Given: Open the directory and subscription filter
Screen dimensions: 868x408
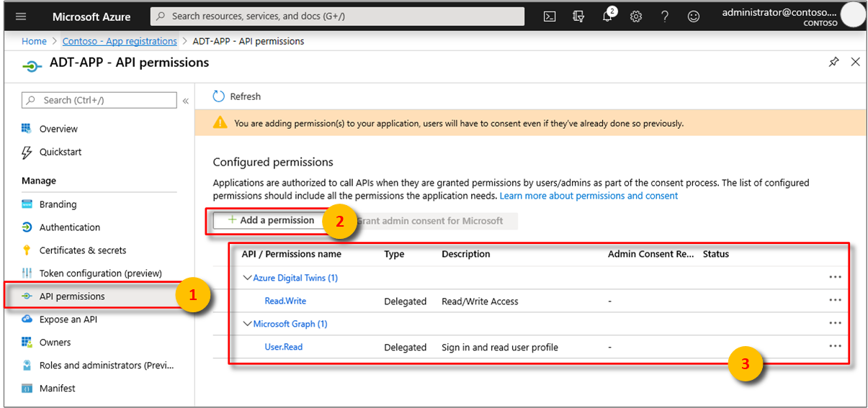Looking at the screenshot, I should [578, 17].
